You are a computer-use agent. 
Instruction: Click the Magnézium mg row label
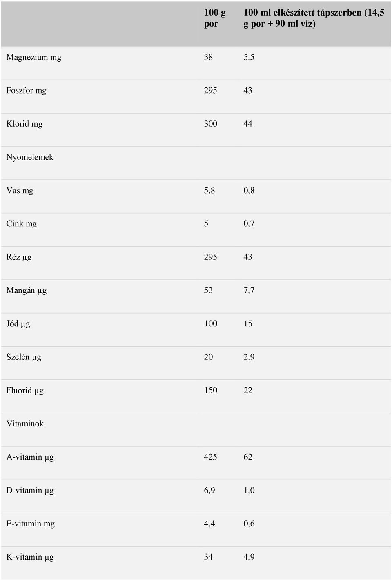click(34, 57)
